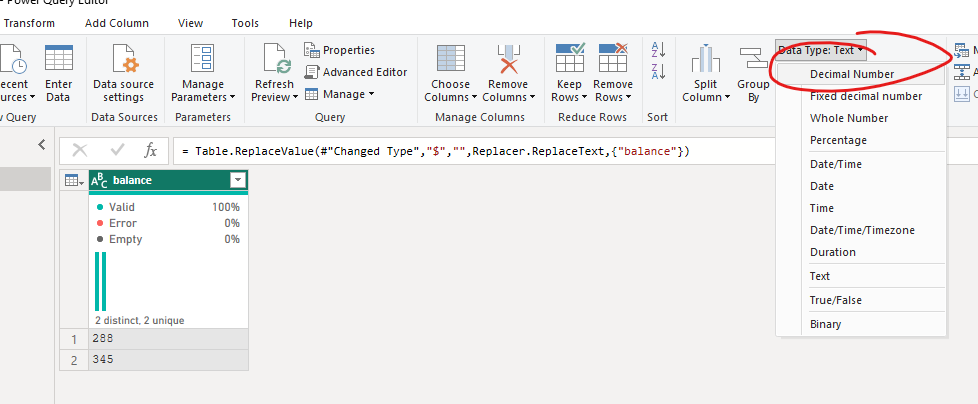Open query Properties
Viewport: 978px width, 404px height.
pos(340,50)
